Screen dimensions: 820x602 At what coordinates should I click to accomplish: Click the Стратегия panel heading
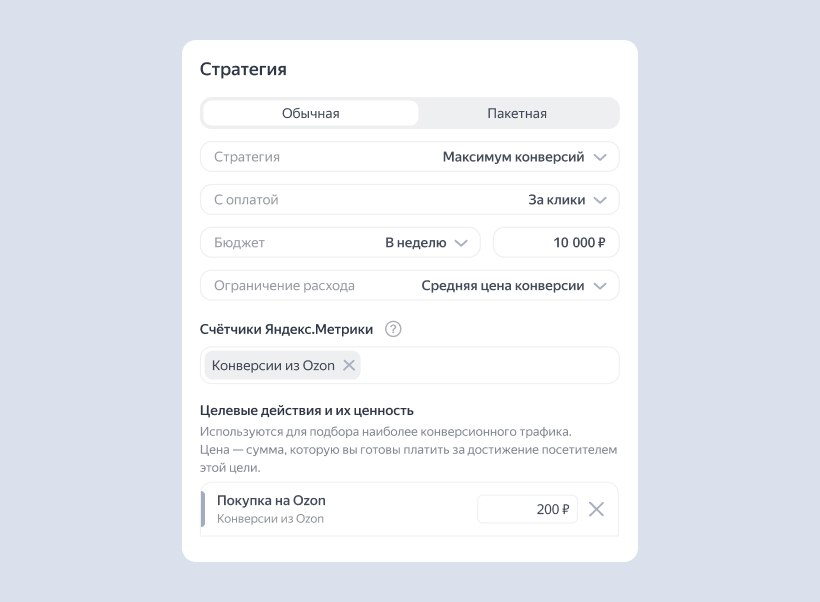243,69
